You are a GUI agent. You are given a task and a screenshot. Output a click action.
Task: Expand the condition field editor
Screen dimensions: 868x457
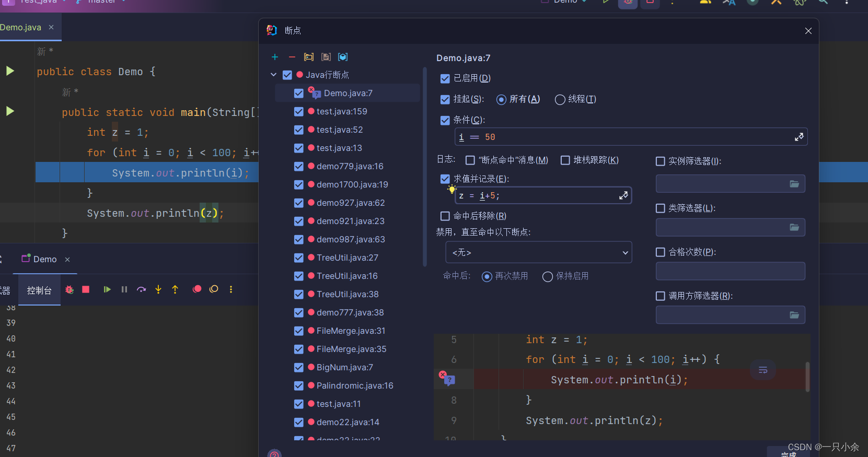pos(799,137)
